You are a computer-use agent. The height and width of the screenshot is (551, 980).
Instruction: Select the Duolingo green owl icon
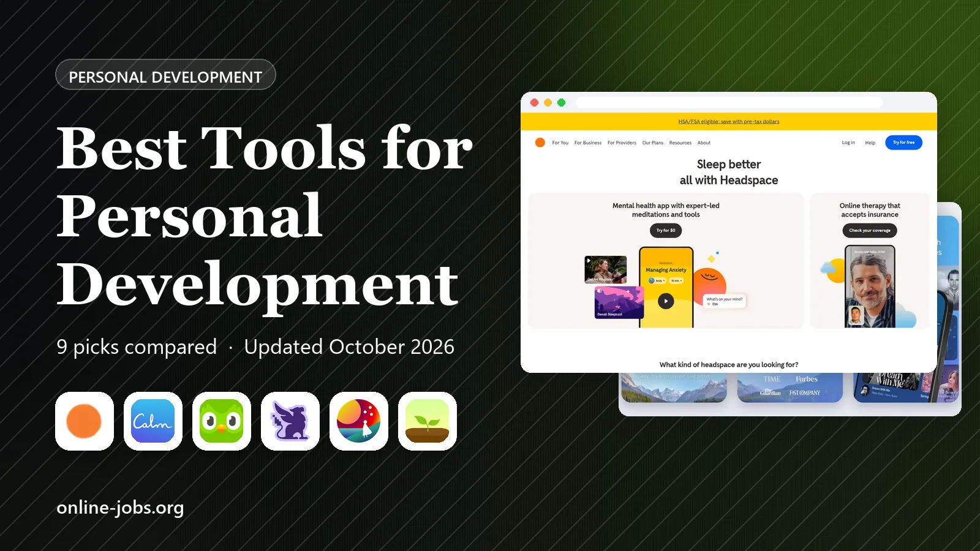pos(222,421)
